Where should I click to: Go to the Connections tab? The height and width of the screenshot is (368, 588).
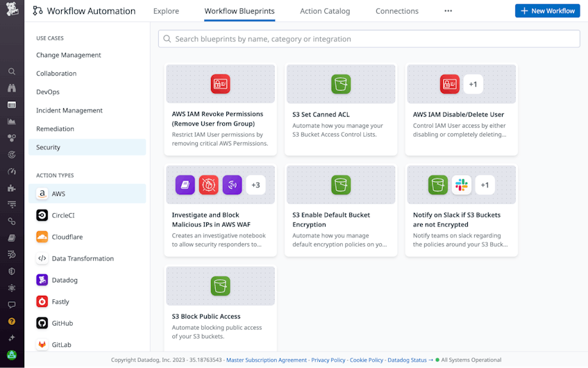click(x=397, y=11)
